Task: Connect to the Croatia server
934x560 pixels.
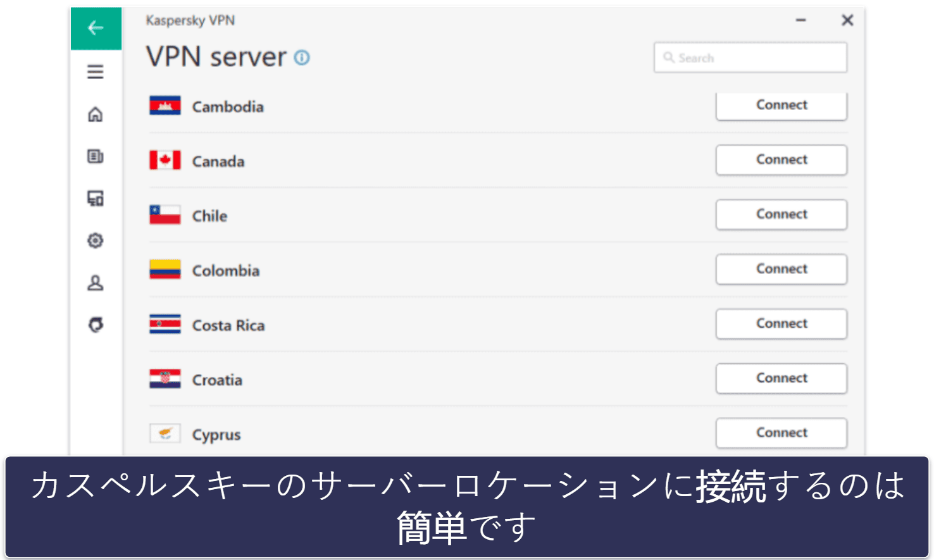Action: [781, 378]
